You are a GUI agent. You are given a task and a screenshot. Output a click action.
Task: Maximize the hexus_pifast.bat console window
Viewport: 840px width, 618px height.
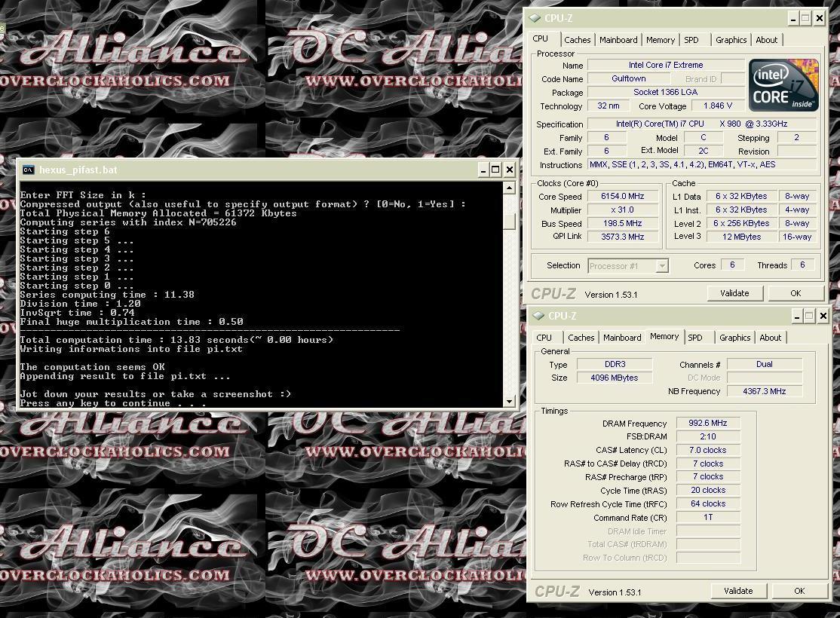[x=495, y=170]
